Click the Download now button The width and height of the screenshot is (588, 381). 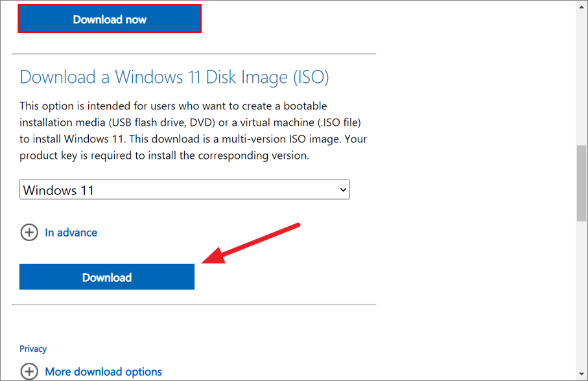[110, 19]
